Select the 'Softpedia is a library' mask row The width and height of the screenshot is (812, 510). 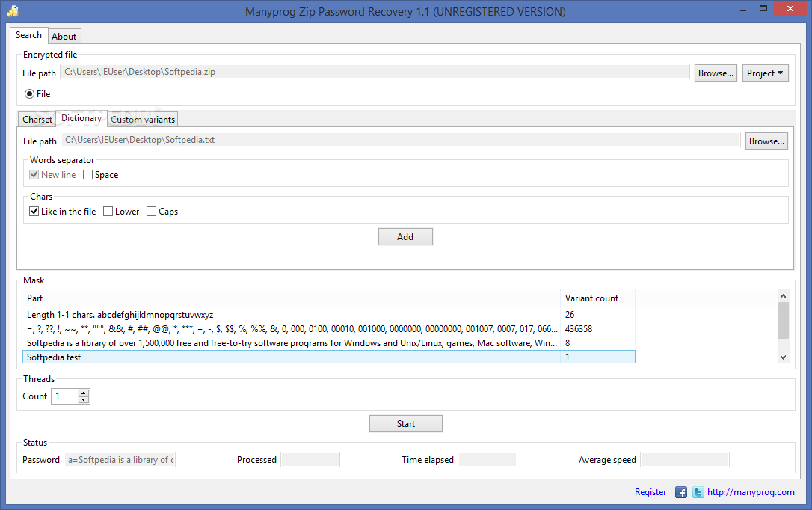click(x=329, y=342)
